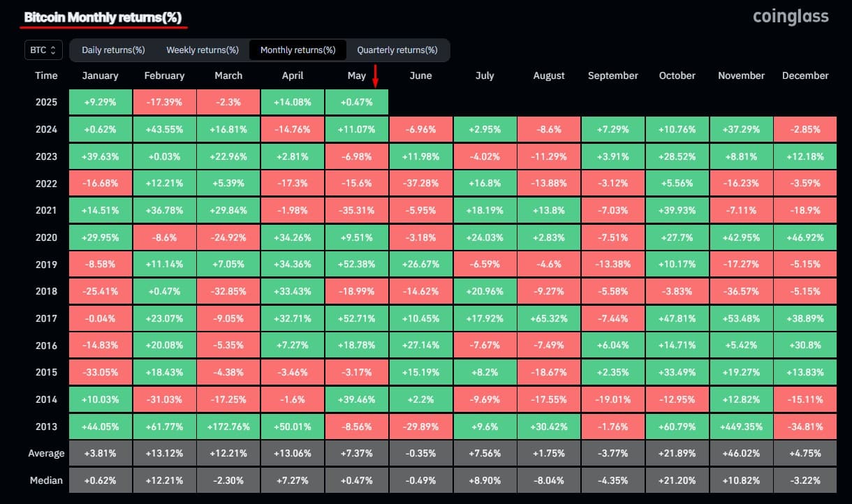The image size is (852, 504).
Task: Click the -37.28% June 2022 cell
Action: [x=420, y=184]
